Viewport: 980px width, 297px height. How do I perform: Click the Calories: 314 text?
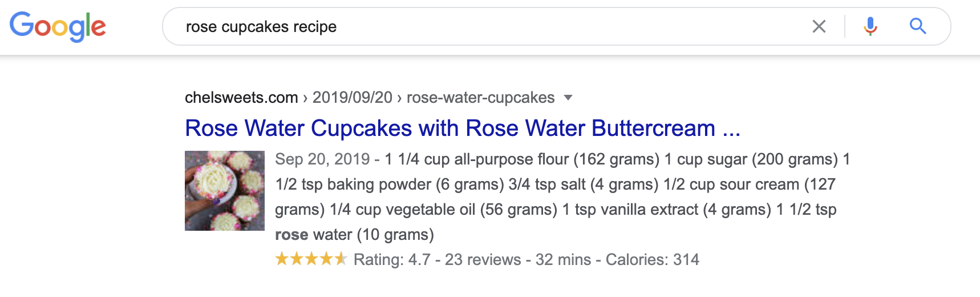click(x=652, y=260)
